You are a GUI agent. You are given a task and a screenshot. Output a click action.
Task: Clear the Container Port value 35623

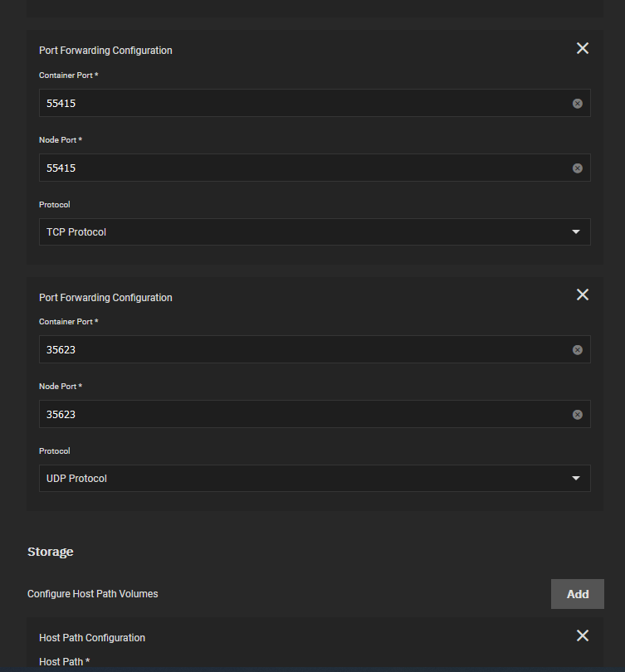[x=578, y=350]
